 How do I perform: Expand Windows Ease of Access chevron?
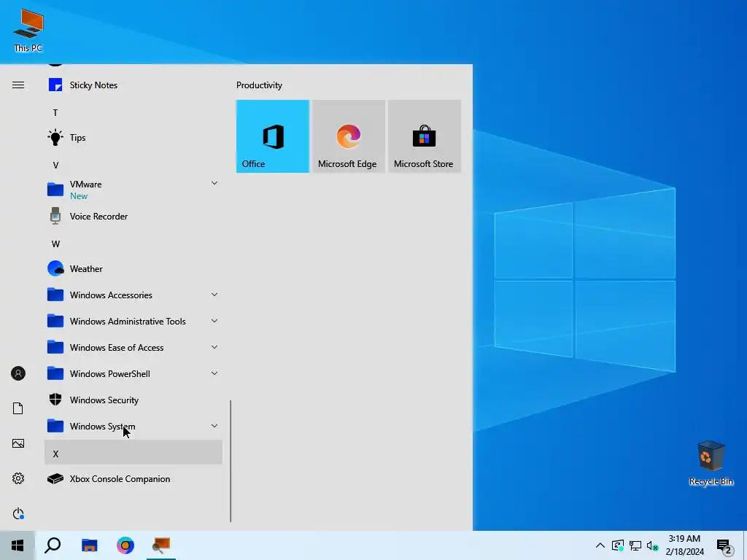point(214,347)
